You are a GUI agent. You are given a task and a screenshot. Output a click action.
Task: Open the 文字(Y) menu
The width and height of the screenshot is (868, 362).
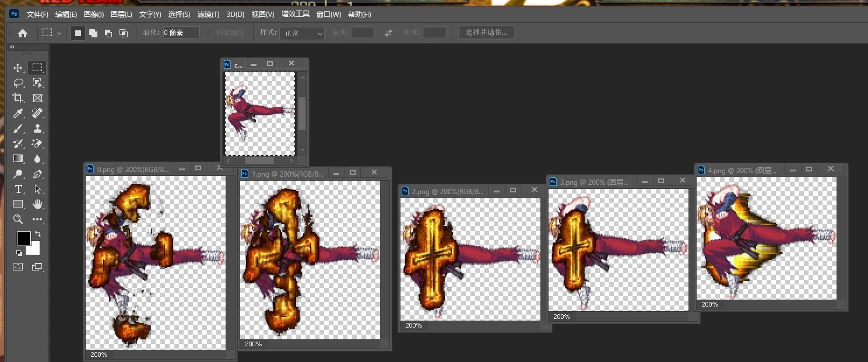point(150,14)
